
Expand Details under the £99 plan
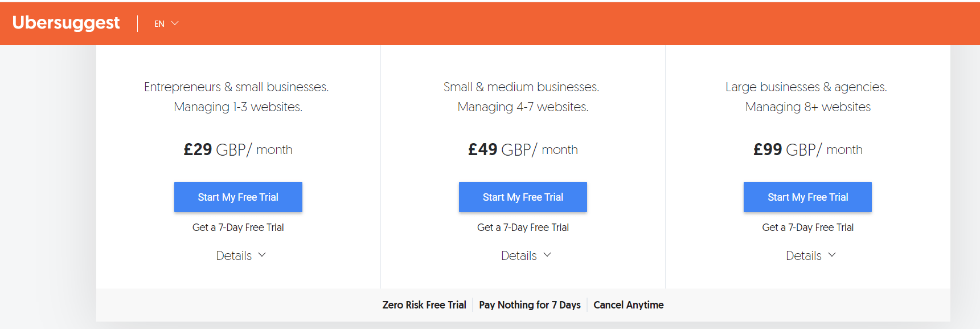point(811,255)
